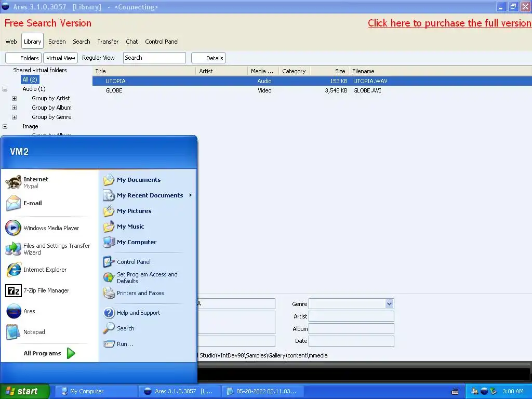Open the Genre dropdown

[389, 303]
